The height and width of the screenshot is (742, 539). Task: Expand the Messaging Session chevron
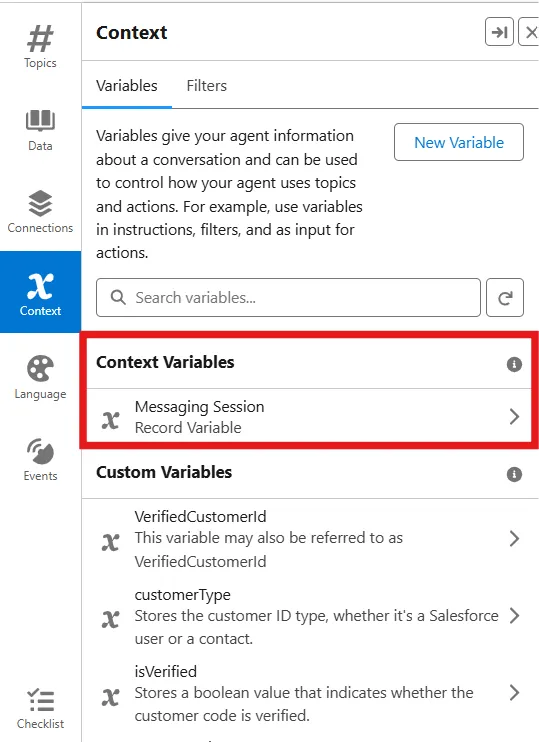point(514,417)
